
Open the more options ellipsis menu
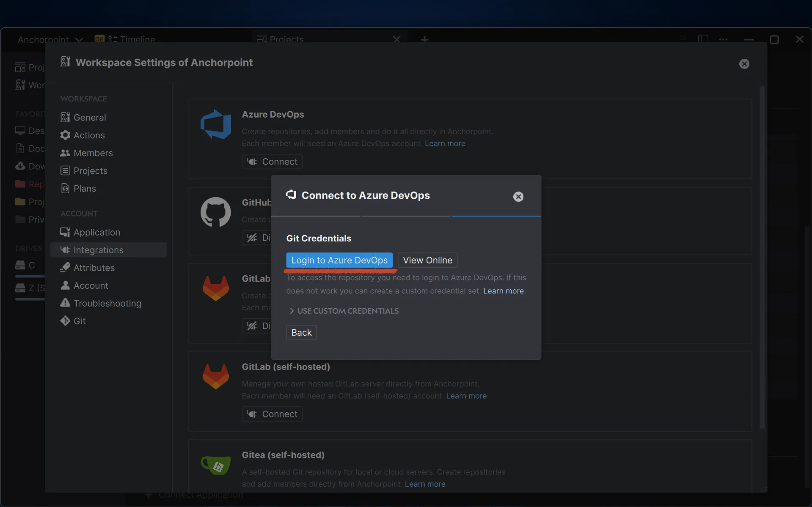[723, 39]
